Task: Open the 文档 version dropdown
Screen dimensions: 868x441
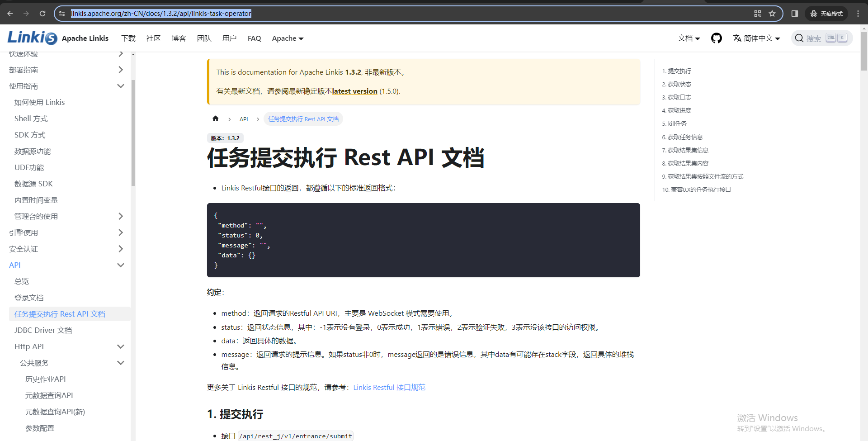Action: (689, 38)
